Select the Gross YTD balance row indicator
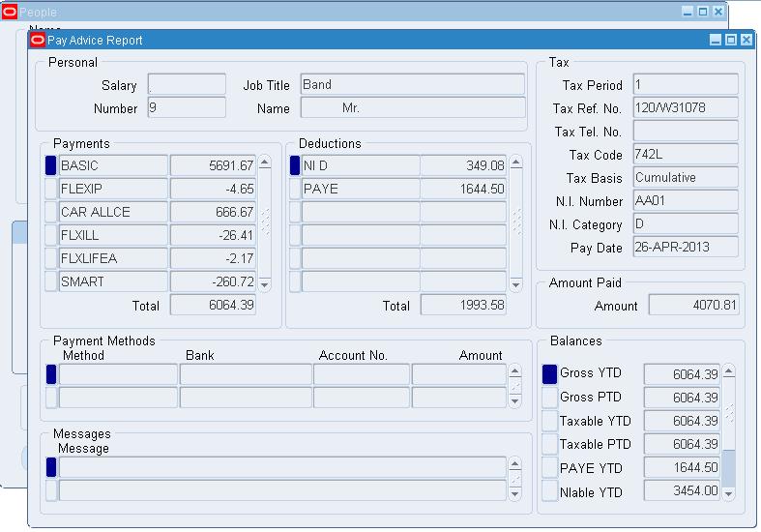 pos(549,373)
